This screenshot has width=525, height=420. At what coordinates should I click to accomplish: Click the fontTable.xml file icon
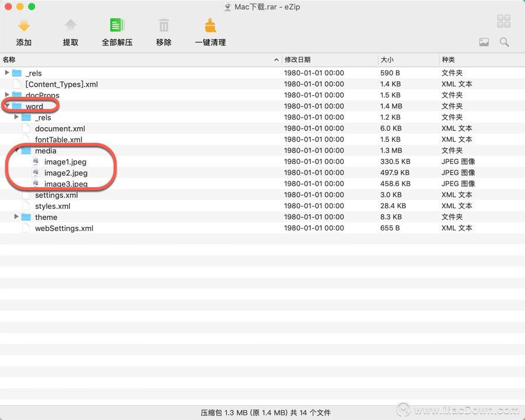coord(26,139)
